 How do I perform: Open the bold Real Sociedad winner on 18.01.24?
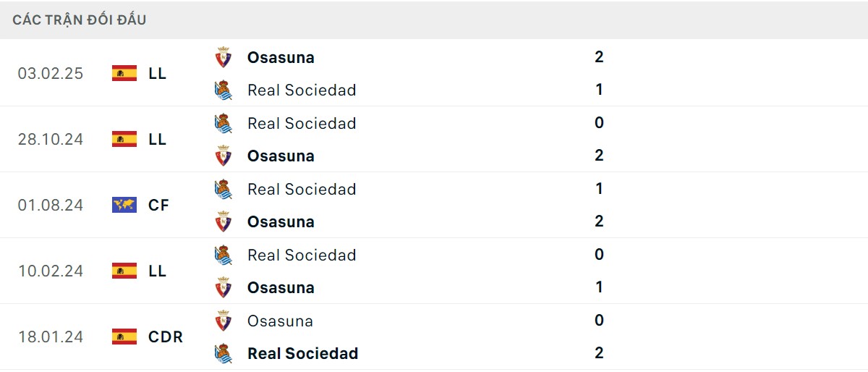coord(303,354)
